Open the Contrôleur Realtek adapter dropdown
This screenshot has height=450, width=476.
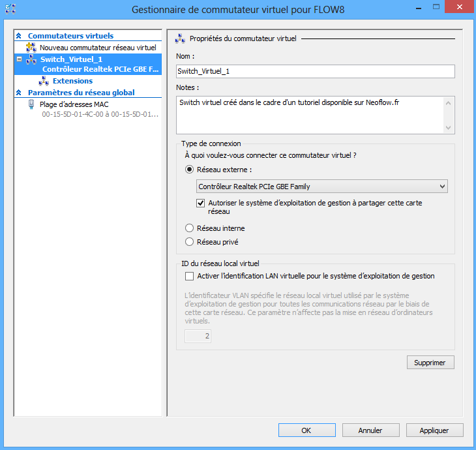click(322, 187)
